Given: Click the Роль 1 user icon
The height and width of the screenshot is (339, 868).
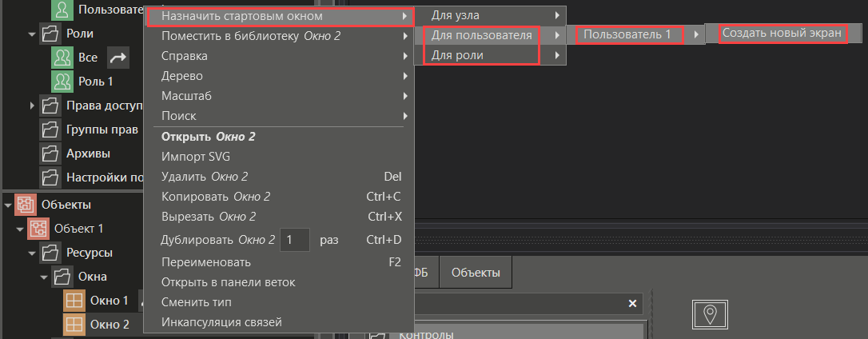Looking at the screenshot, I should 62,82.
